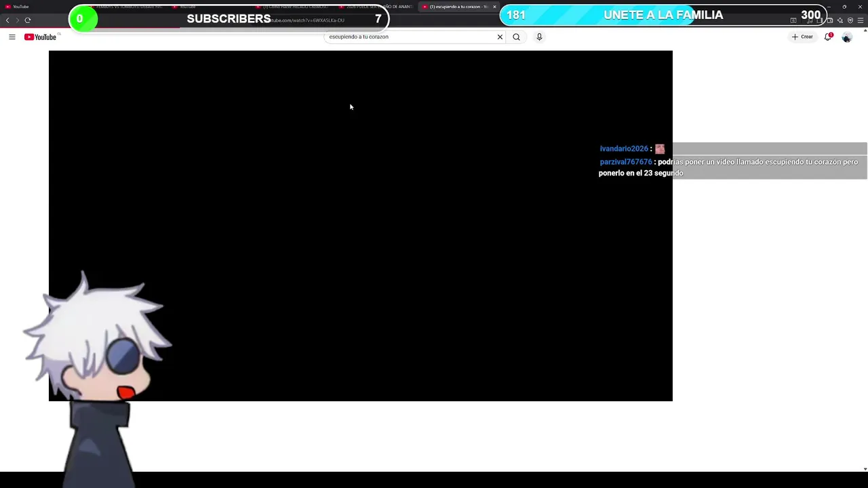Click the UNETE A LA FAMILIA goal bar

(x=663, y=15)
